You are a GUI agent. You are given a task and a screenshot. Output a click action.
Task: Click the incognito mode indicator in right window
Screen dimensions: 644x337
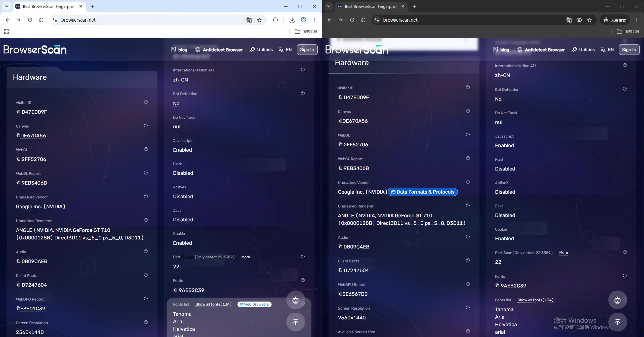click(615, 20)
